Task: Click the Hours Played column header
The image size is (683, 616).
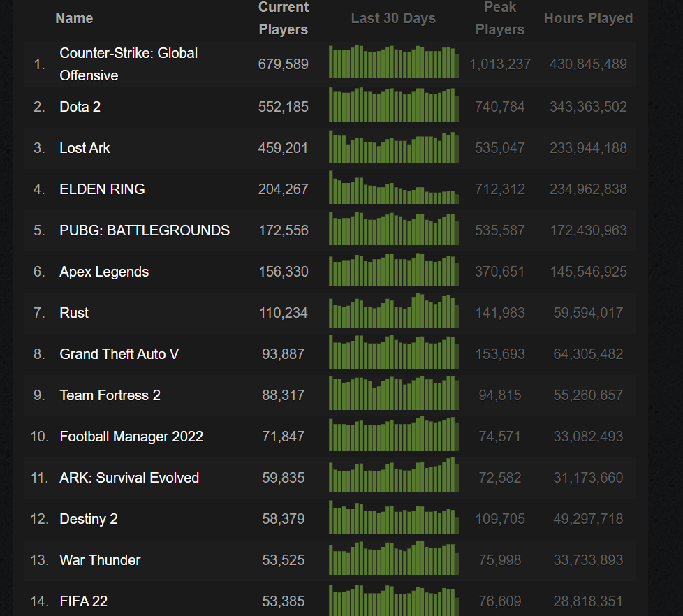Action: [x=588, y=19]
